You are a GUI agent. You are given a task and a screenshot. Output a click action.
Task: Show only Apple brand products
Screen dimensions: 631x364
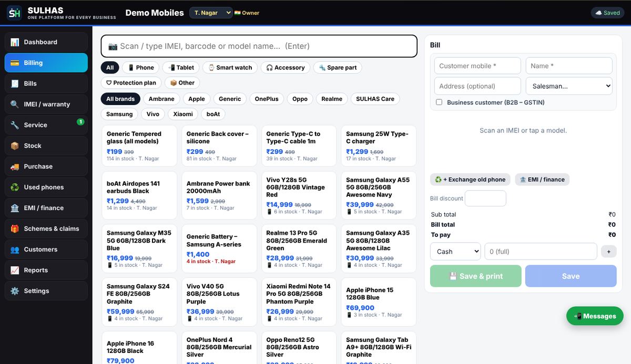[x=197, y=99]
